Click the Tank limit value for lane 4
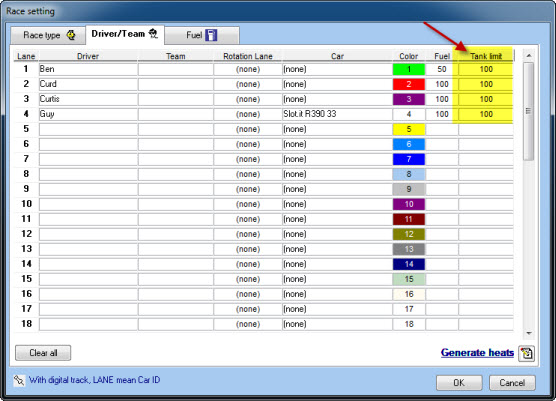 (486, 114)
